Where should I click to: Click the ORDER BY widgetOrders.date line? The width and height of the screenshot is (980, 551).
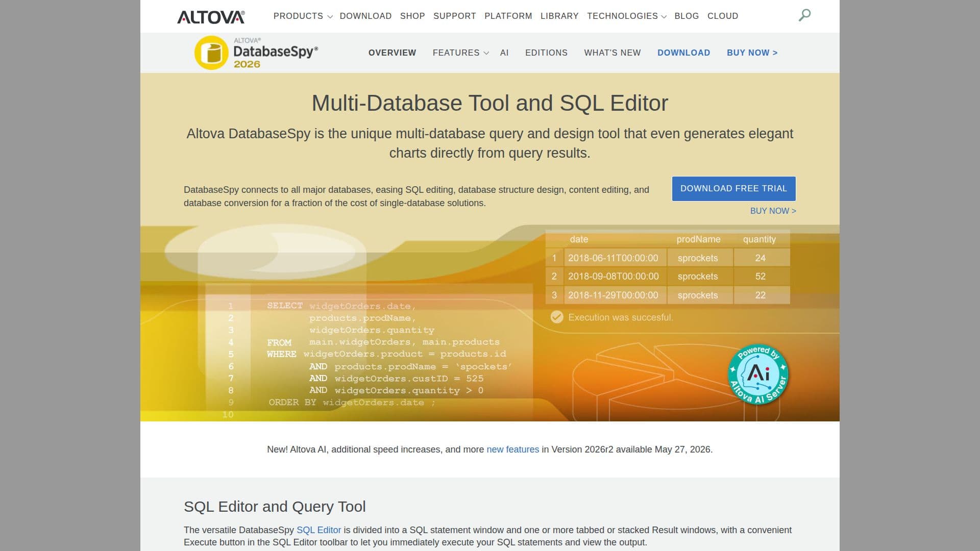[x=352, y=403]
